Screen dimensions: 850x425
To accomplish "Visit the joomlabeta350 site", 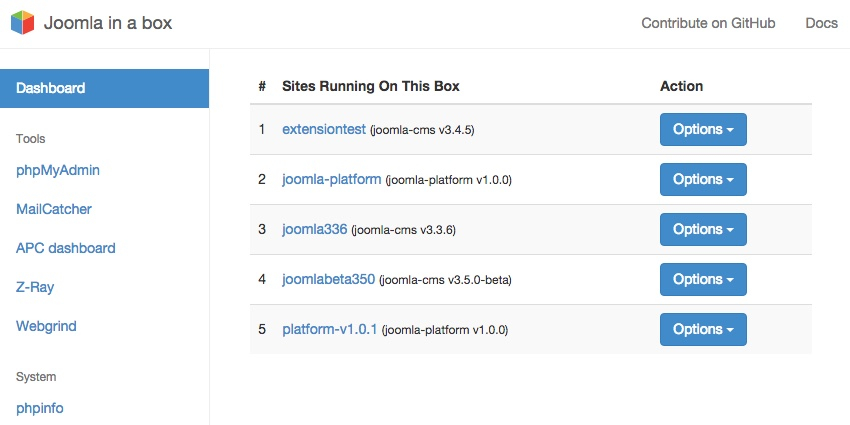I will click(329, 279).
